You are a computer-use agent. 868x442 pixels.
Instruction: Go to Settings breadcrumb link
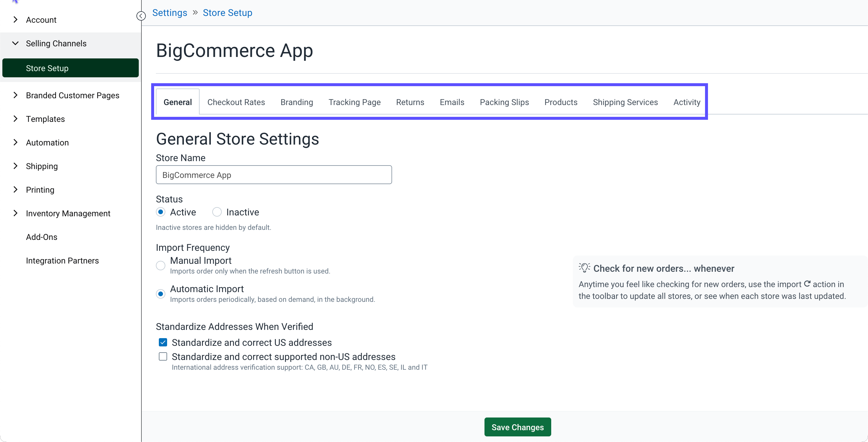point(169,12)
